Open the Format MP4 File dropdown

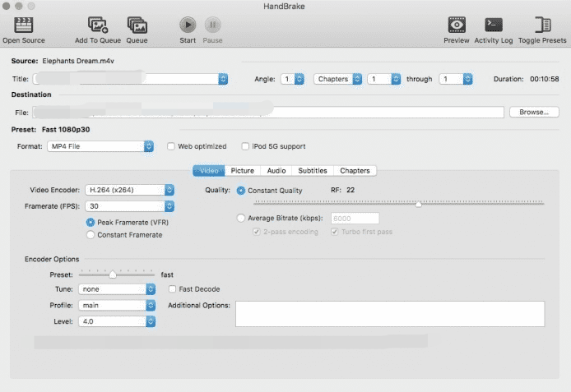tap(100, 146)
